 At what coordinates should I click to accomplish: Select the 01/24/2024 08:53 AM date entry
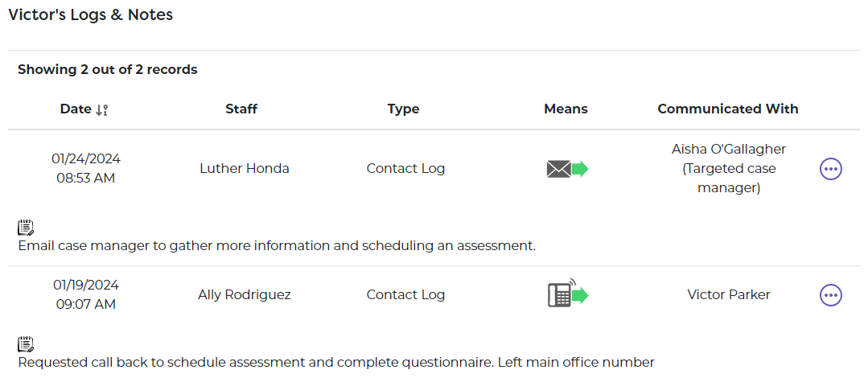coord(86,168)
